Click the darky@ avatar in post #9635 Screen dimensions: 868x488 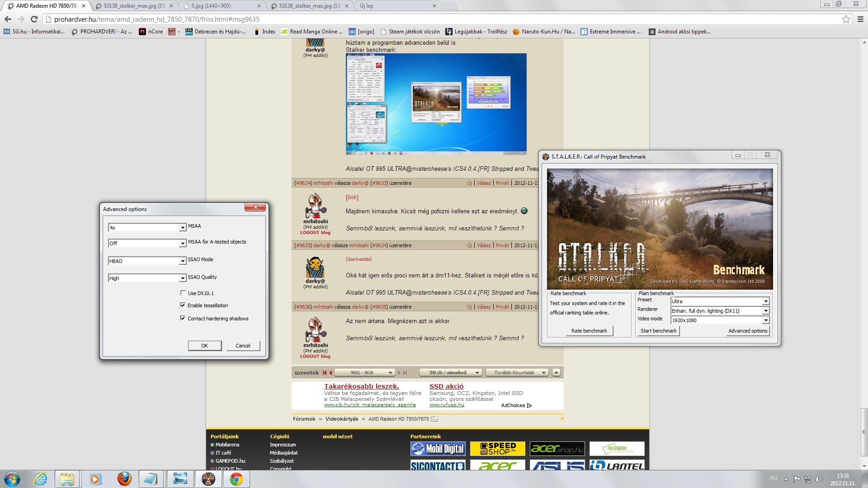pos(315,267)
